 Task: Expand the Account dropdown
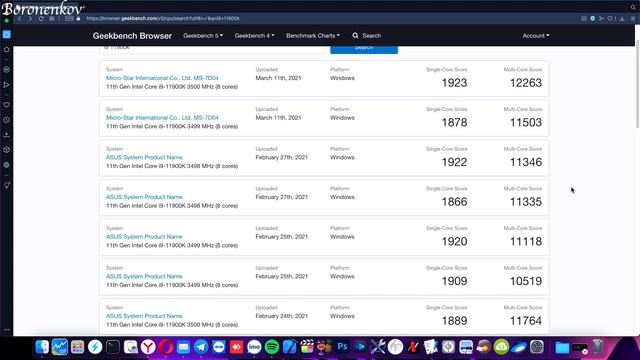(x=536, y=36)
